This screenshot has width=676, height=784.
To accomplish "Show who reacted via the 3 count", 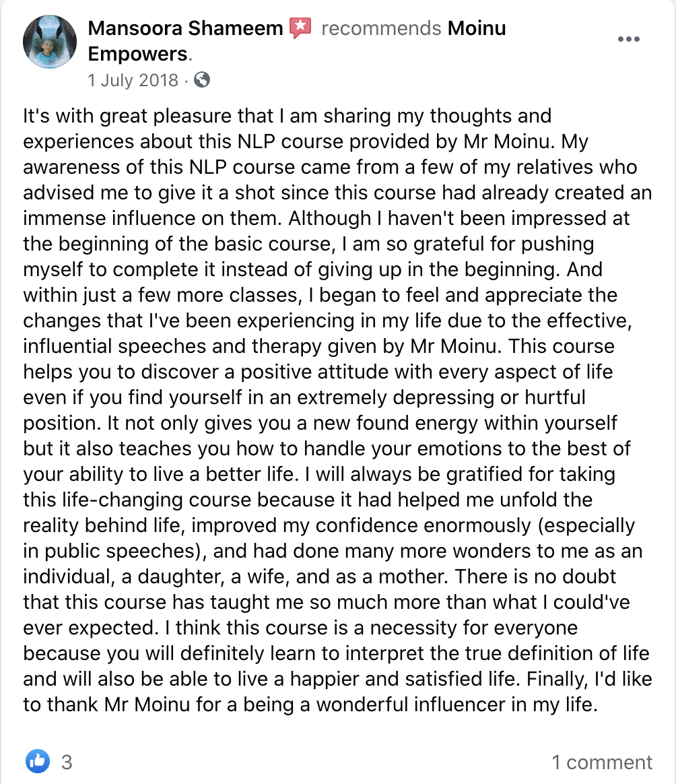I will click(67, 762).
